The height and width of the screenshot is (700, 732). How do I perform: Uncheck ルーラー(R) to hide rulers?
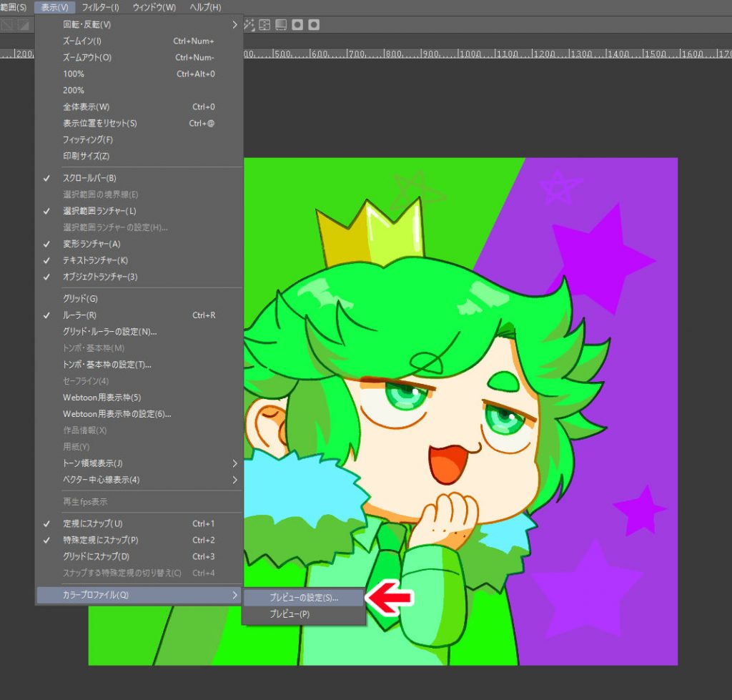tap(79, 315)
